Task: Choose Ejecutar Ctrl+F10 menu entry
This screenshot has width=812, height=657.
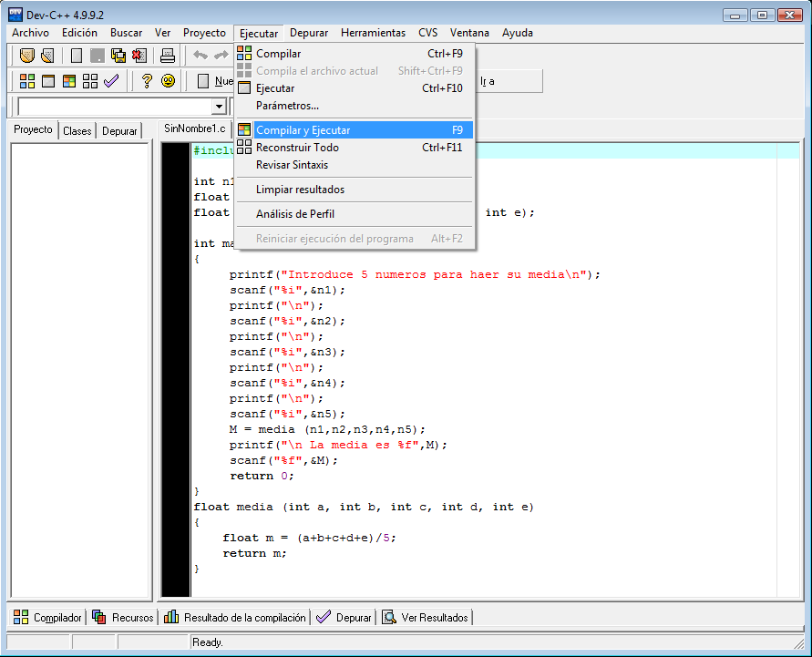Action: [x=355, y=88]
